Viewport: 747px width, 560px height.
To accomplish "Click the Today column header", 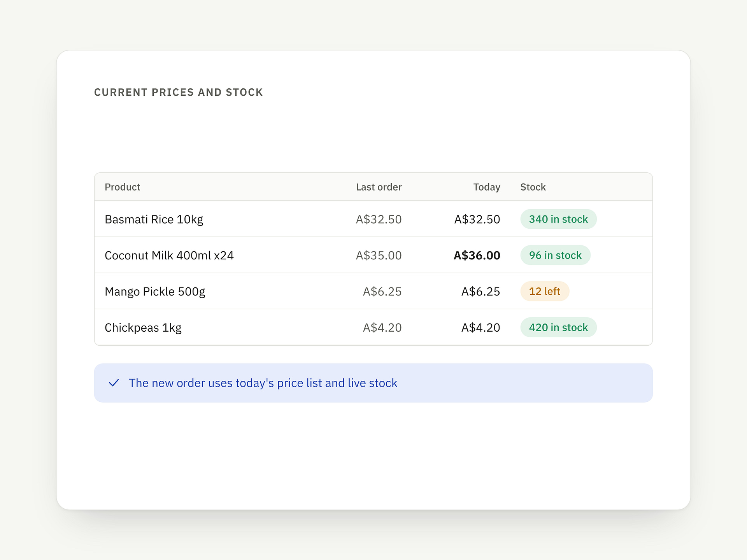I will coord(487,187).
